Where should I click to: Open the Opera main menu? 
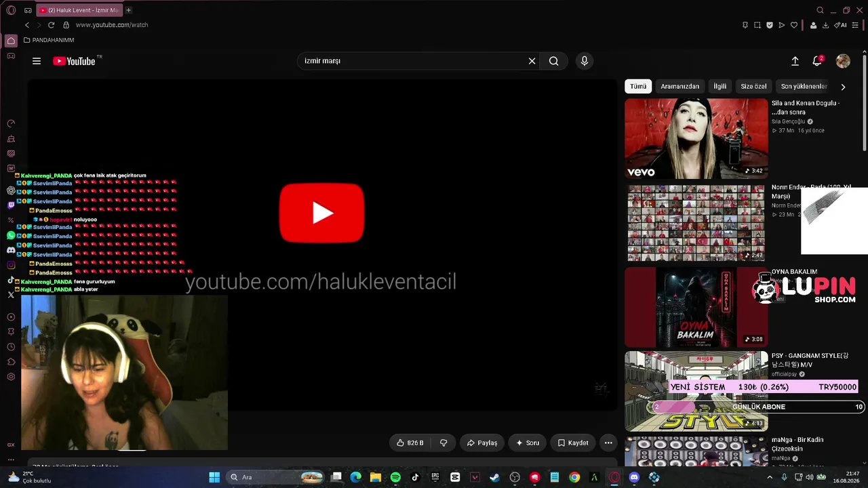[11, 10]
